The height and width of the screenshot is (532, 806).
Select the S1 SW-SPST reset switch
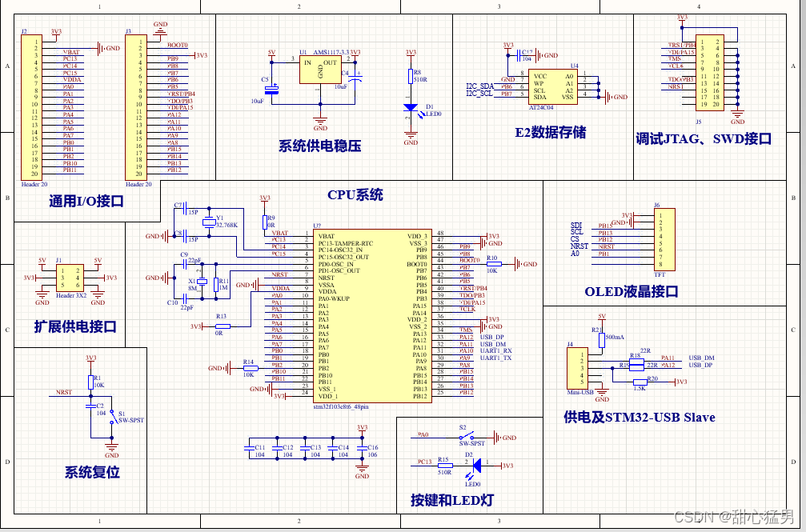pos(112,417)
